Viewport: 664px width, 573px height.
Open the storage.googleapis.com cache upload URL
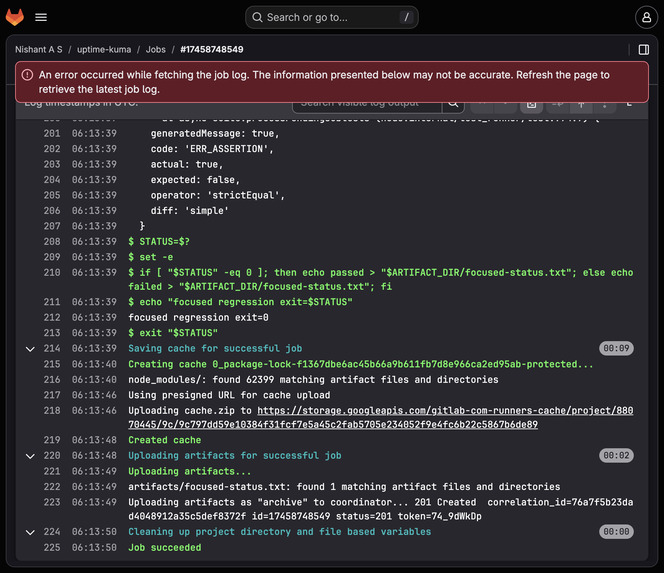tap(381, 418)
